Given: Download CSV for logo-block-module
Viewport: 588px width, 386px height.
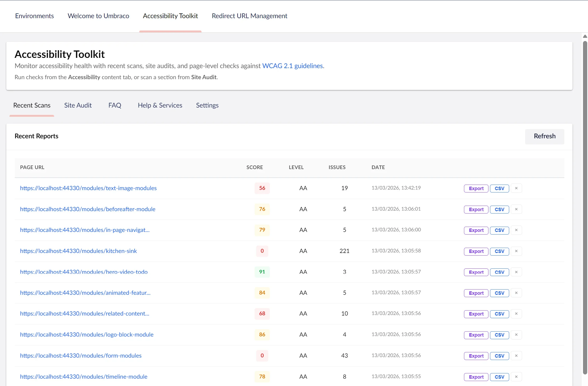Looking at the screenshot, I should pyautogui.click(x=499, y=335).
